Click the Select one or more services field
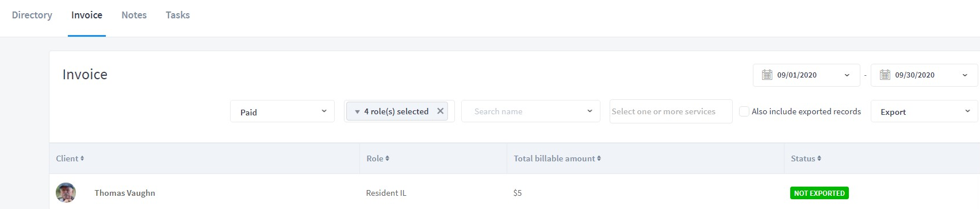The height and width of the screenshot is (209, 980). click(x=671, y=111)
